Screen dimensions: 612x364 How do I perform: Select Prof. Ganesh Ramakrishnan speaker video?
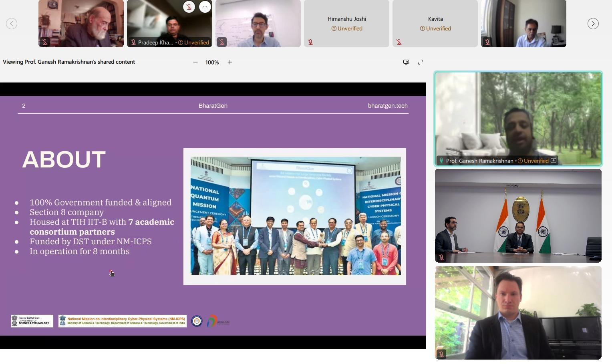[518, 119]
